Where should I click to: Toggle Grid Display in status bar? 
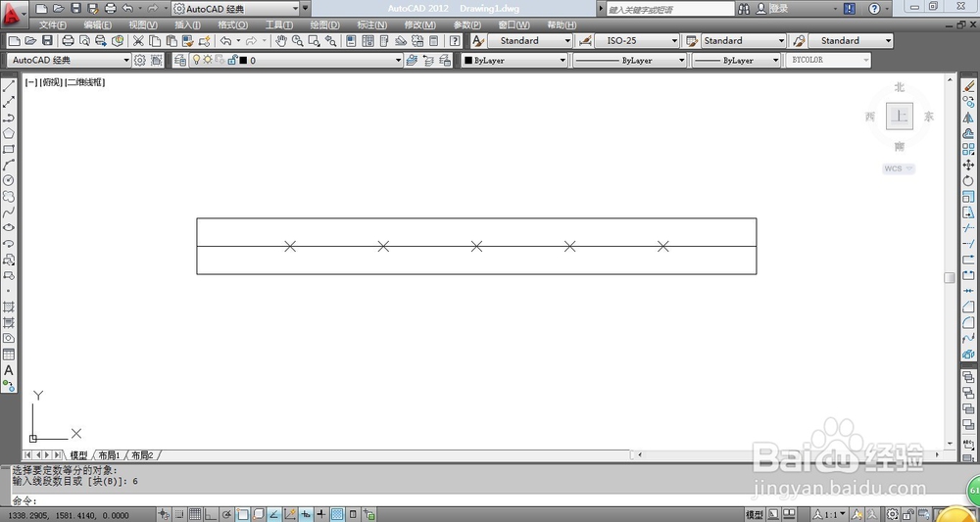[x=195, y=514]
